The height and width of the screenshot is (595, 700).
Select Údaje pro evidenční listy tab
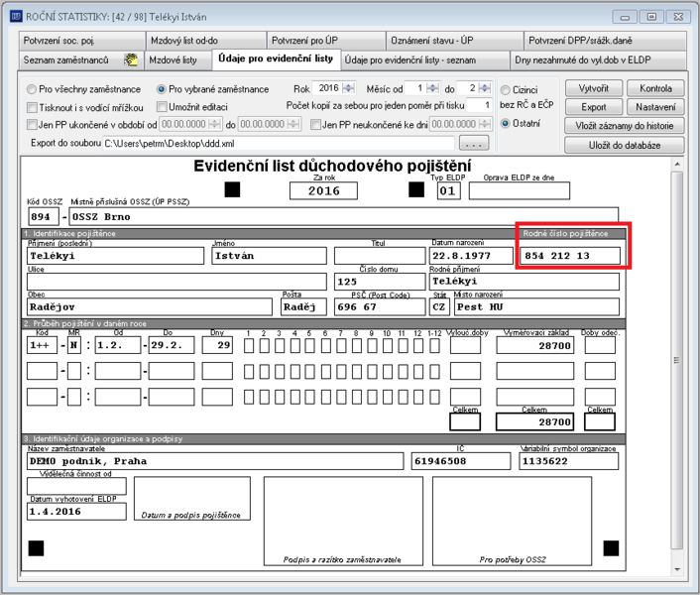point(276,59)
